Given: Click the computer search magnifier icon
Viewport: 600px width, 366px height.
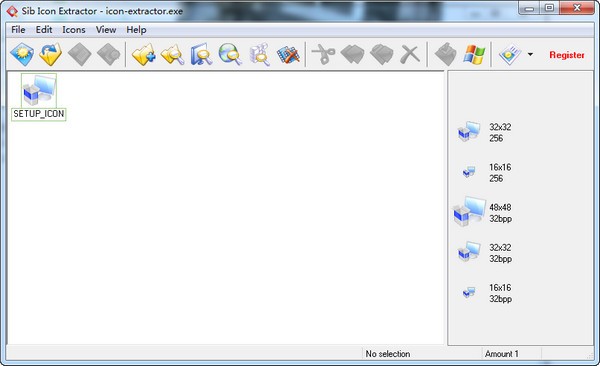Looking at the screenshot, I should pyautogui.click(x=201, y=54).
